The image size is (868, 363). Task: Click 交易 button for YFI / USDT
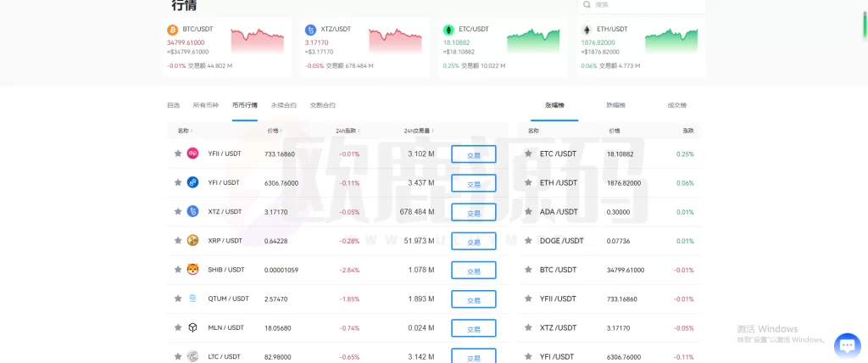[473, 183]
